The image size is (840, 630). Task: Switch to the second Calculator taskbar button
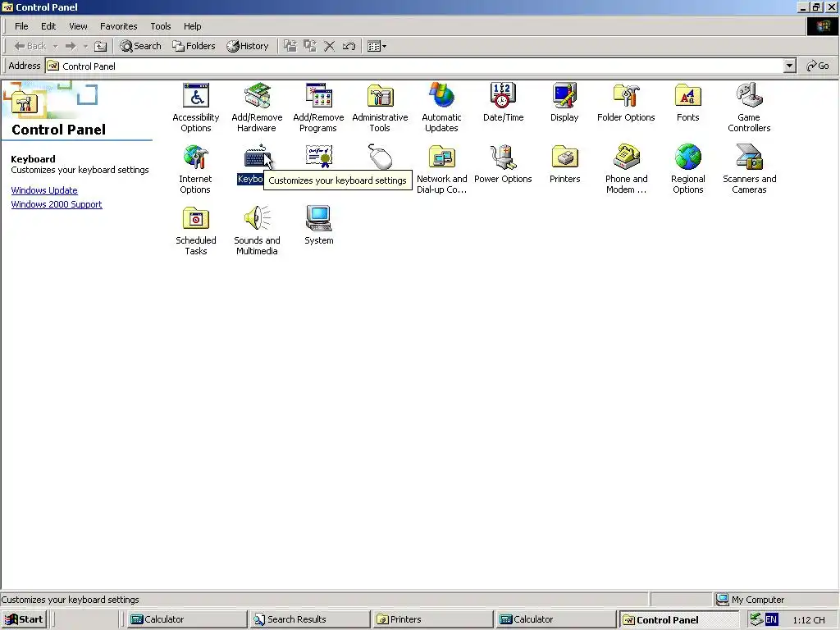pos(555,619)
